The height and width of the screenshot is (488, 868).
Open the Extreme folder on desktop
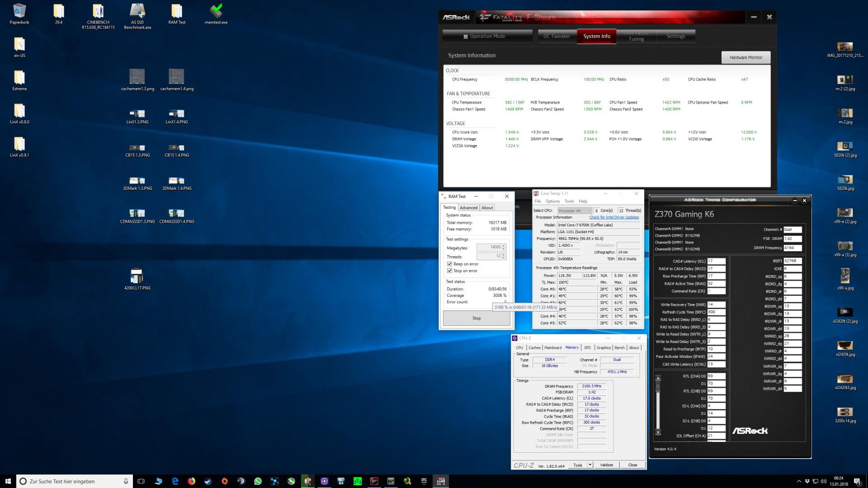click(x=19, y=80)
